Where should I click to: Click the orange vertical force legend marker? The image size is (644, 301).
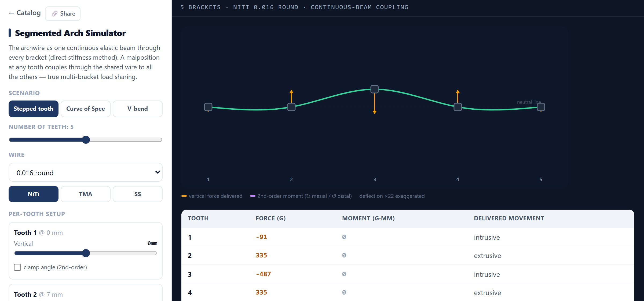pyautogui.click(x=184, y=196)
